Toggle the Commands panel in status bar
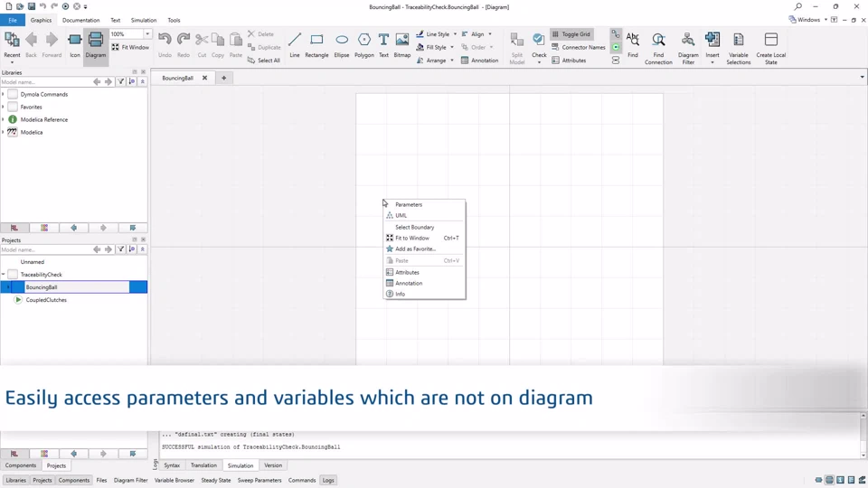Image resolution: width=868 pixels, height=488 pixels. pyautogui.click(x=302, y=480)
